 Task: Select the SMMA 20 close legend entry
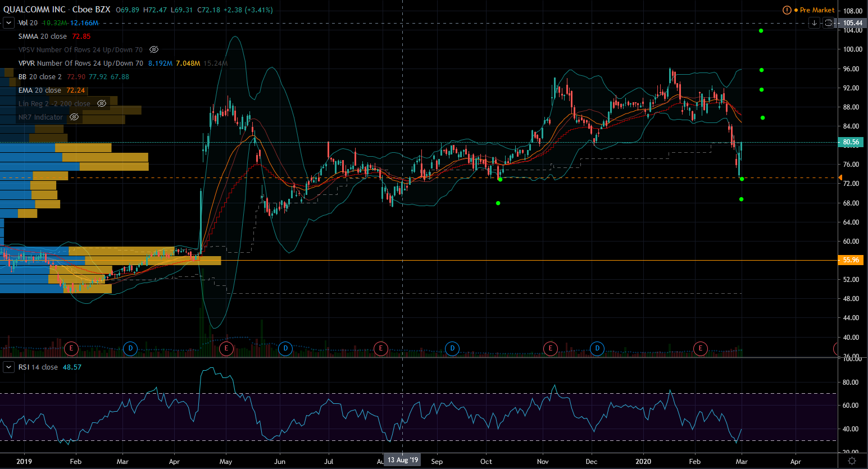click(42, 37)
